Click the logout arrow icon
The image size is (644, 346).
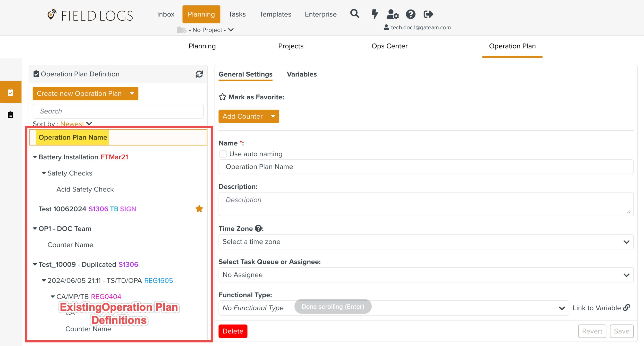428,14
